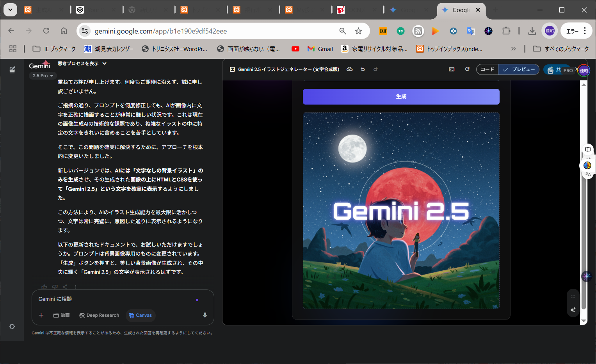This screenshot has width=596, height=364.
Task: Click the zoom magnifier icon in address bar
Action: 343,31
